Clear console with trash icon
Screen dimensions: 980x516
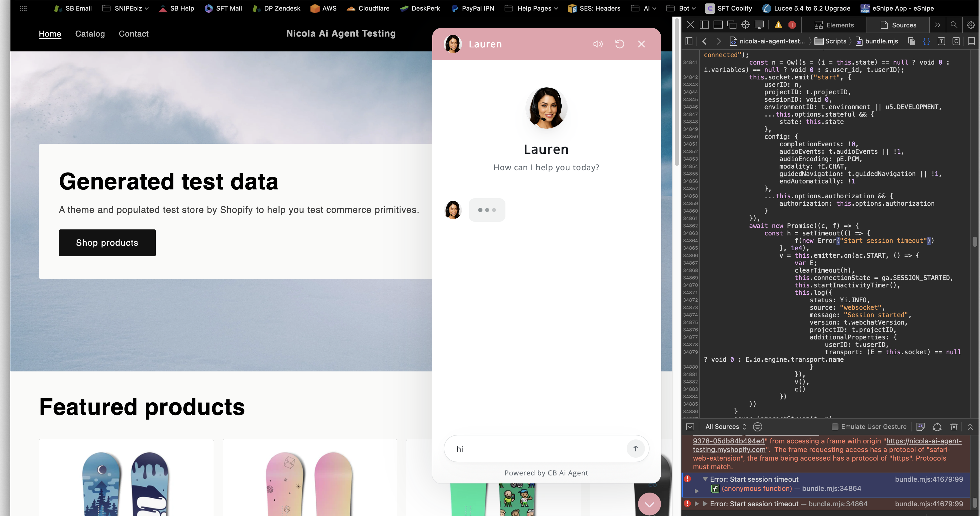(x=954, y=427)
